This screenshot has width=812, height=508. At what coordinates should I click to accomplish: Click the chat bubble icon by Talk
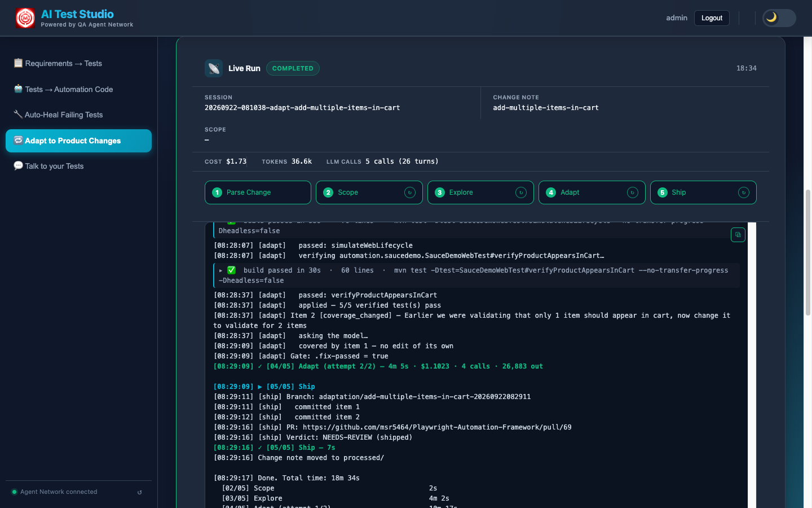click(18, 165)
